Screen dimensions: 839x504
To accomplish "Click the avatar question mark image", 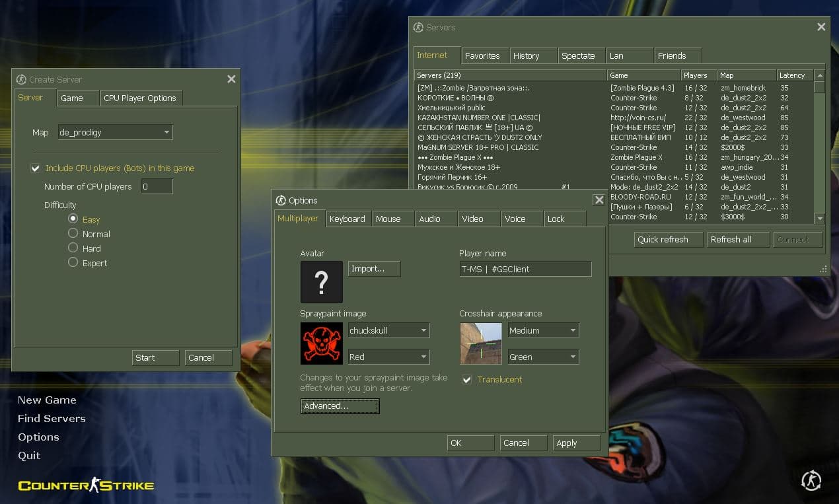I will [x=322, y=282].
